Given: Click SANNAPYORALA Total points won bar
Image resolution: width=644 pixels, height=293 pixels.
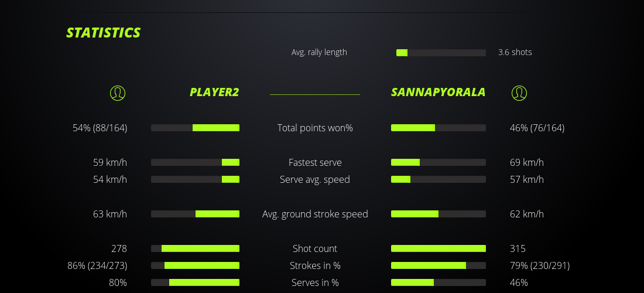Looking at the screenshot, I should [x=439, y=128].
